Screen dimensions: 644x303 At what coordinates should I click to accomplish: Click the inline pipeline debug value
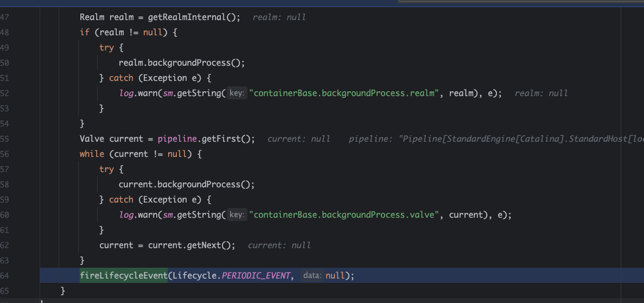[x=495, y=139]
